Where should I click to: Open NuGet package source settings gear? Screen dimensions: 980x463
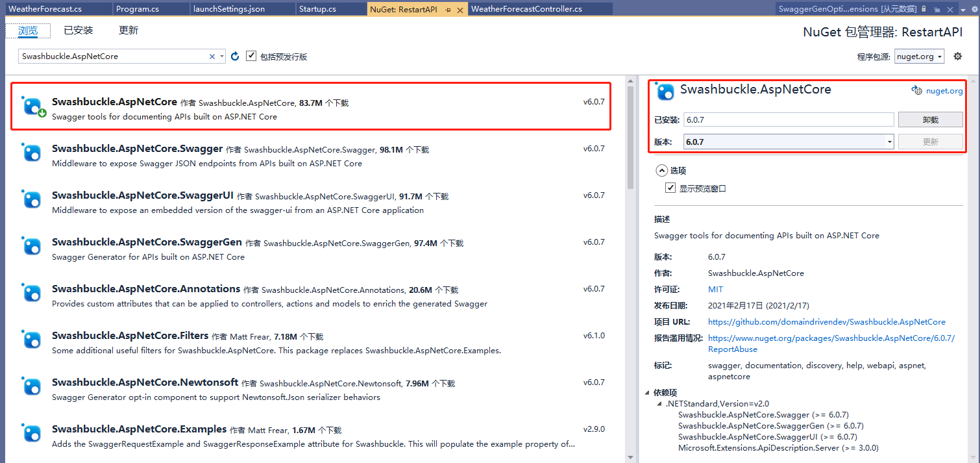pyautogui.click(x=957, y=56)
